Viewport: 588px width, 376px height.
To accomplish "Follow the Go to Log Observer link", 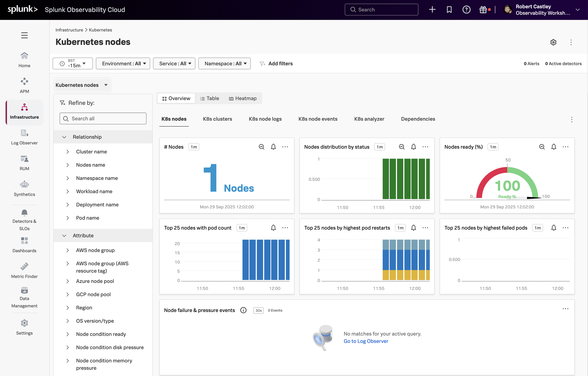I will tap(366, 341).
